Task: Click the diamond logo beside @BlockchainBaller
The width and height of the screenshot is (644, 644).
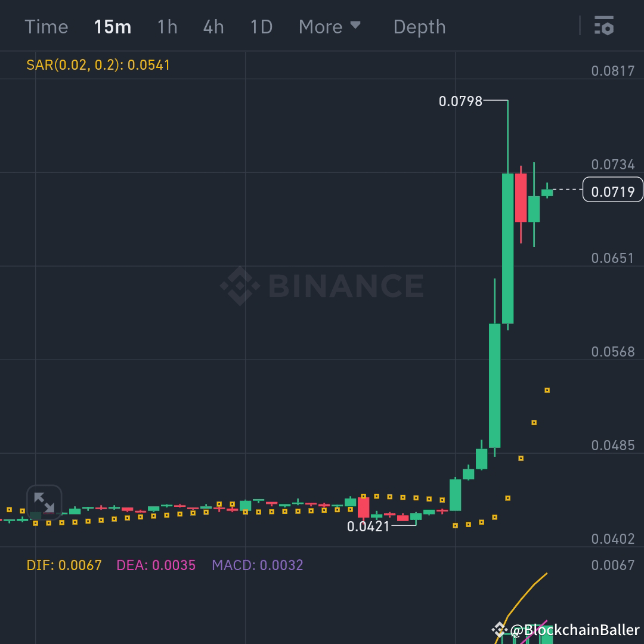Action: click(x=500, y=629)
